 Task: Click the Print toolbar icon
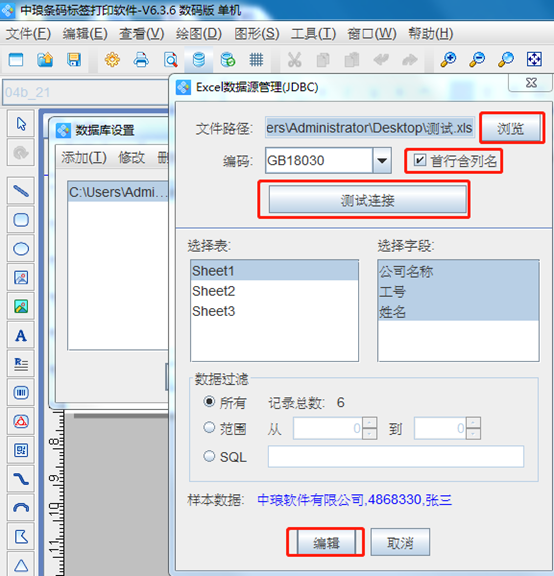click(141, 60)
